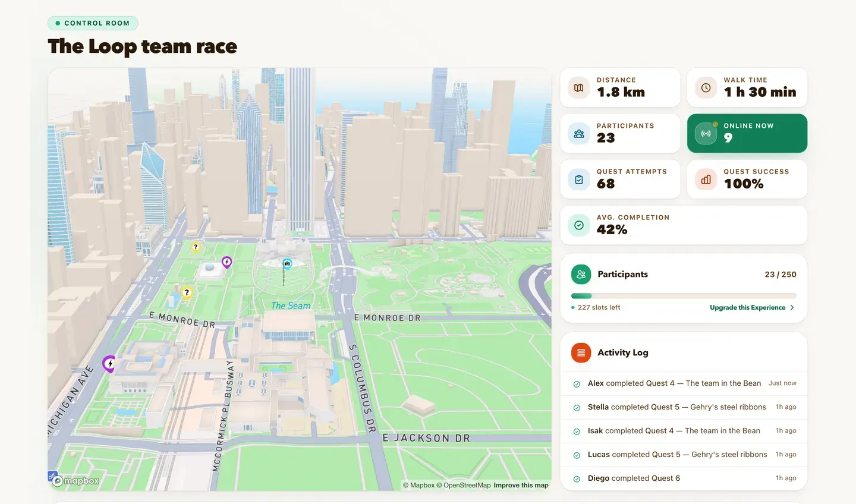Click the green Participants panel icon

581,275
